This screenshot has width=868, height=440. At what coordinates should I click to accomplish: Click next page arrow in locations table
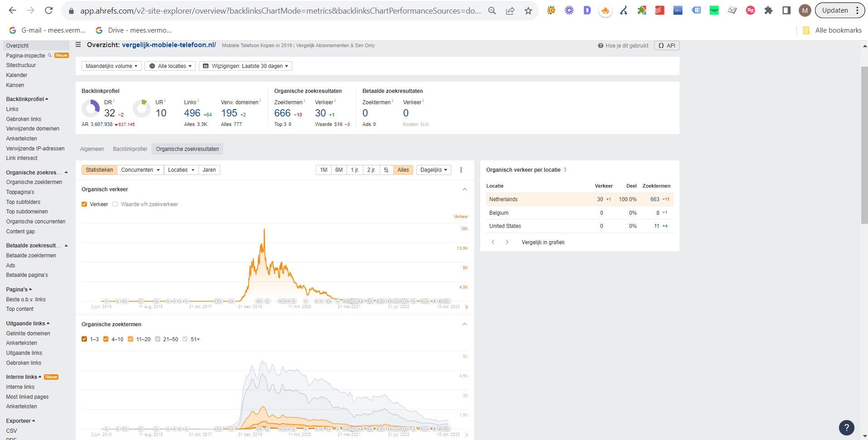[x=507, y=242]
